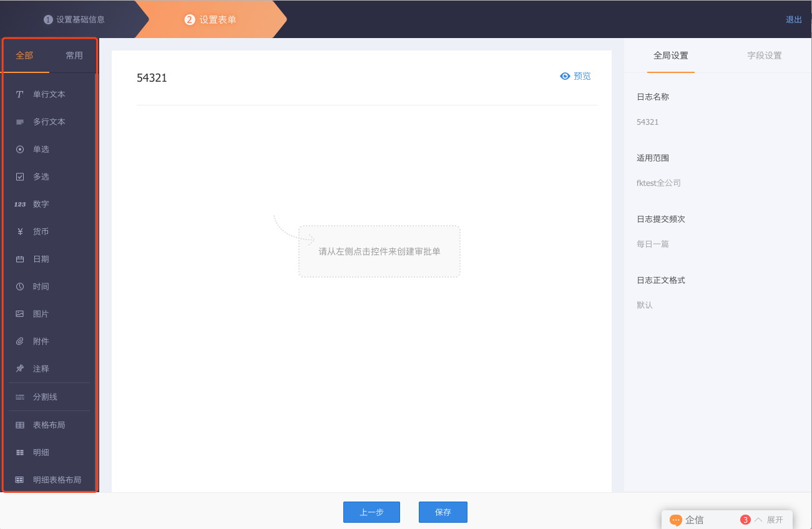Click the 日期 calendar icon
Viewport: 812px width, 529px height.
20,260
